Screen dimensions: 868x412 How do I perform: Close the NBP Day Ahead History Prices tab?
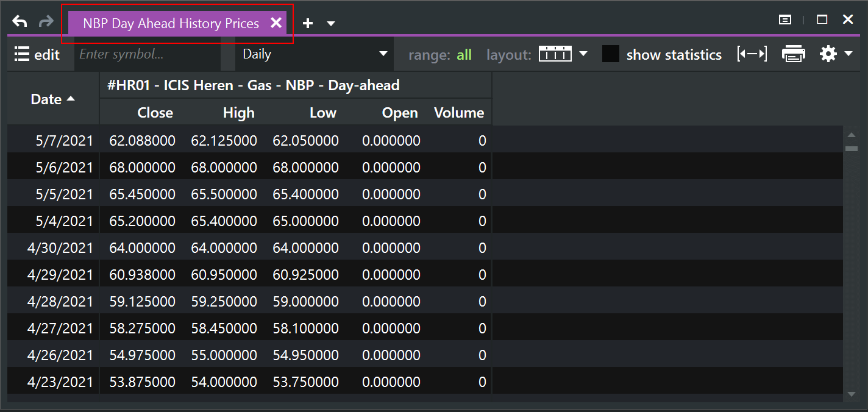[x=276, y=23]
